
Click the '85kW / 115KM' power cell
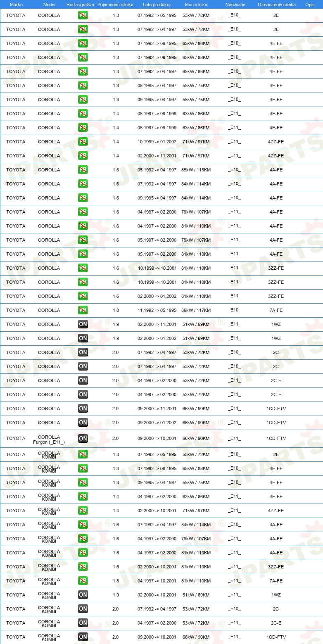pyautogui.click(x=196, y=170)
